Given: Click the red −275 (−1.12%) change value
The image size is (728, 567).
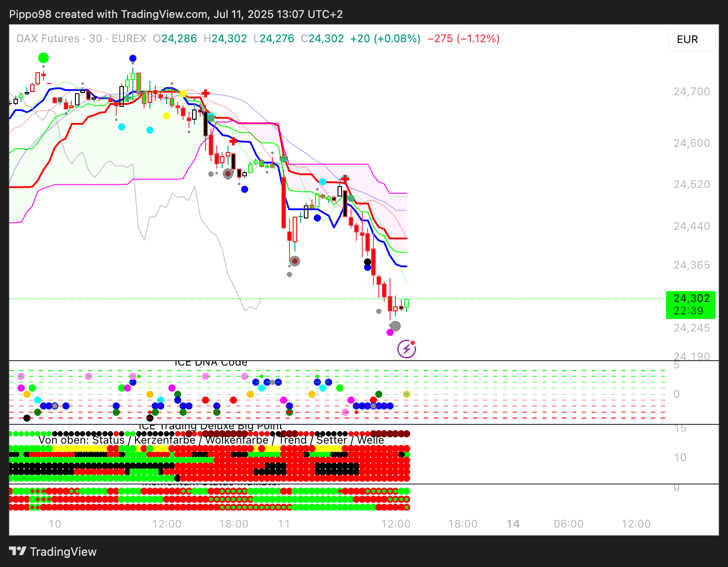Looking at the screenshot, I should click(463, 39).
